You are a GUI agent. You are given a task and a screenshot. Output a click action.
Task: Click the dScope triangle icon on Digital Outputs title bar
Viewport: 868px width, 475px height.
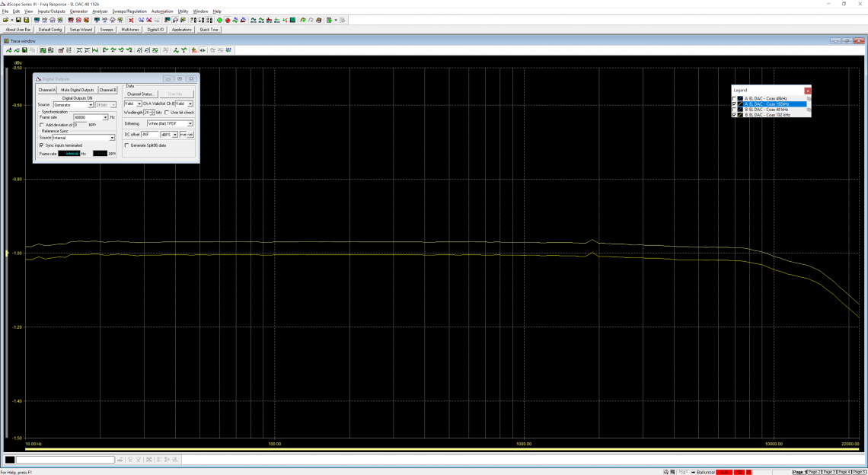point(37,78)
